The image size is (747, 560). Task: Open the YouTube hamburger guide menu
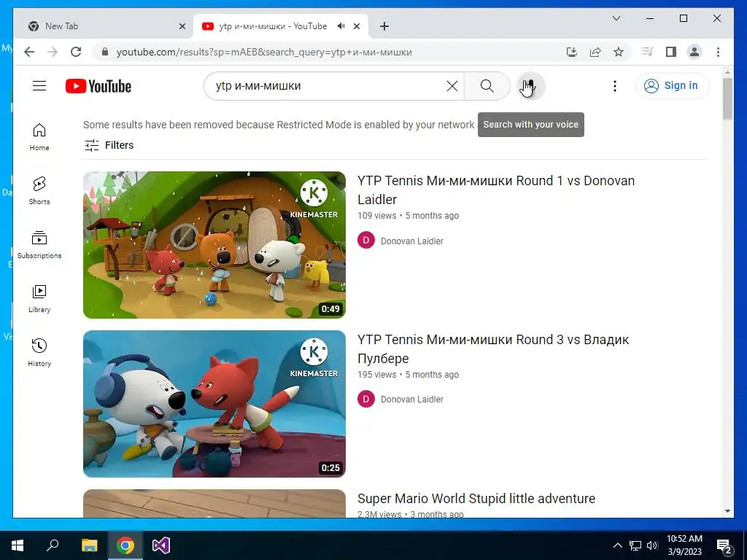39,86
